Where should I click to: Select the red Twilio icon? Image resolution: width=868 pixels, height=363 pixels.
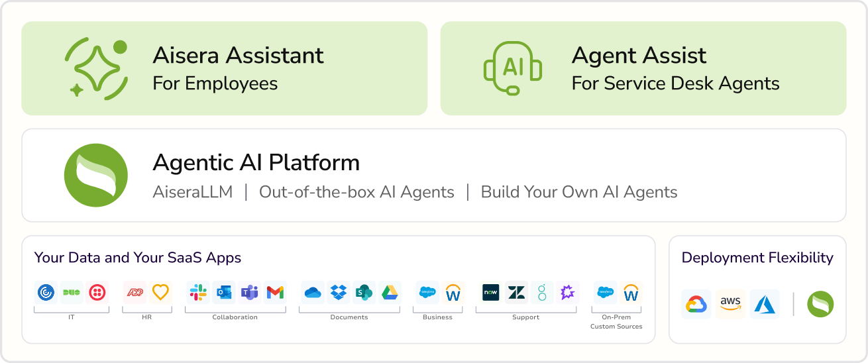[x=97, y=292]
